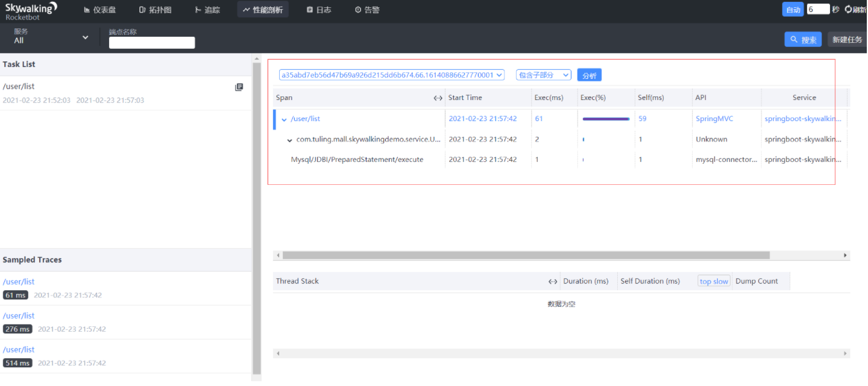Open the 包含子部分 dropdown
868x386 pixels.
click(x=544, y=75)
